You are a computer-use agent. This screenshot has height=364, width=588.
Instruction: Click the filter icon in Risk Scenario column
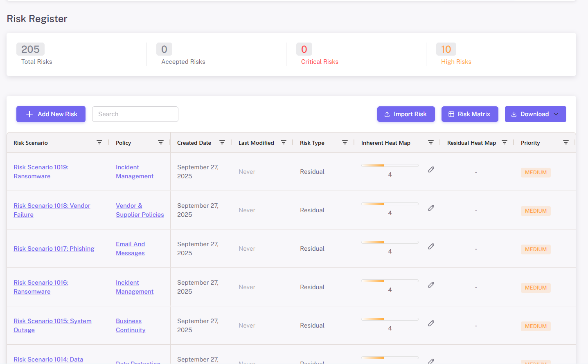99,143
